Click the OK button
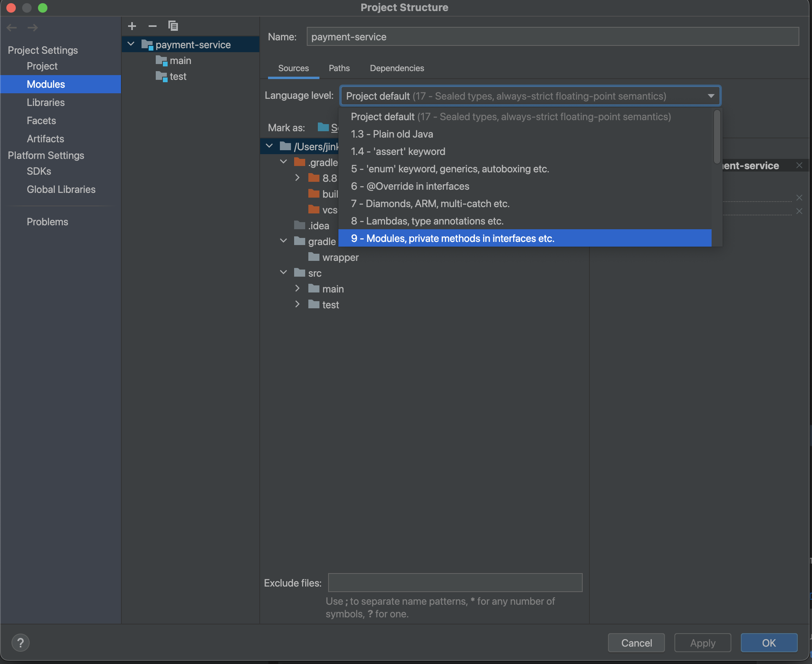812x664 pixels. (769, 643)
